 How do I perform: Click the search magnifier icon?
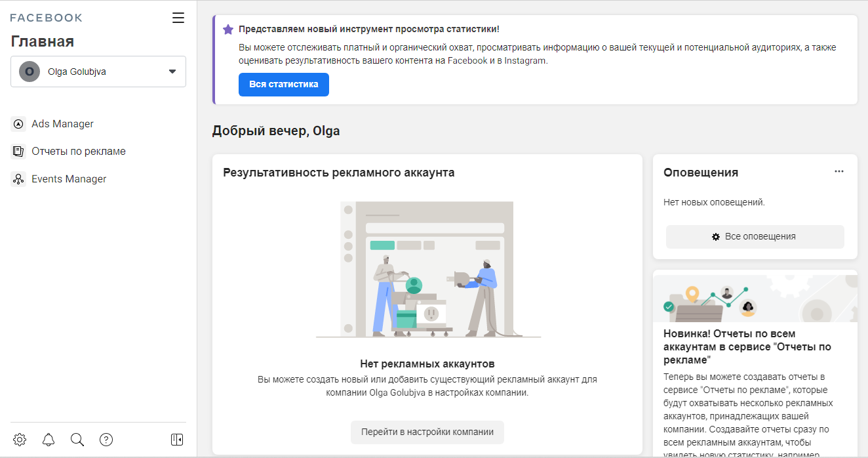point(77,440)
